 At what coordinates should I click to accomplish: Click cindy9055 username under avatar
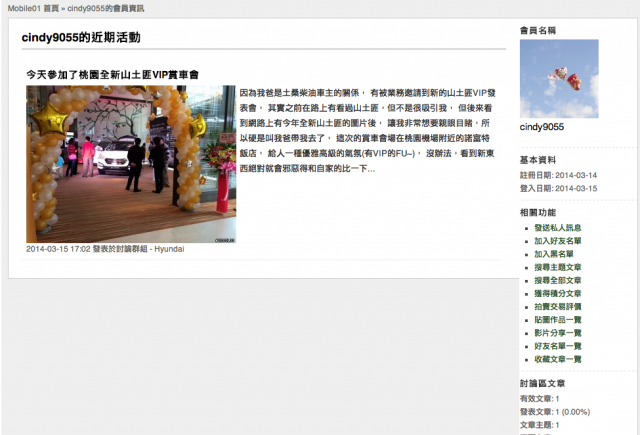click(x=542, y=127)
